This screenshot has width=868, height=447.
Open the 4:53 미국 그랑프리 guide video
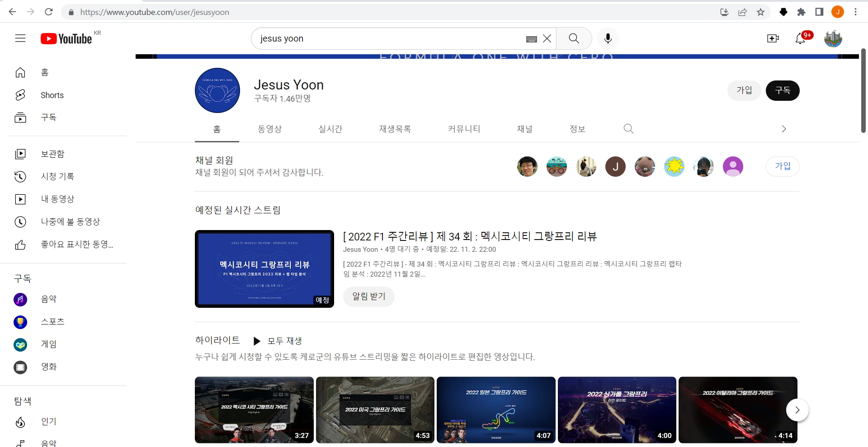tap(375, 410)
